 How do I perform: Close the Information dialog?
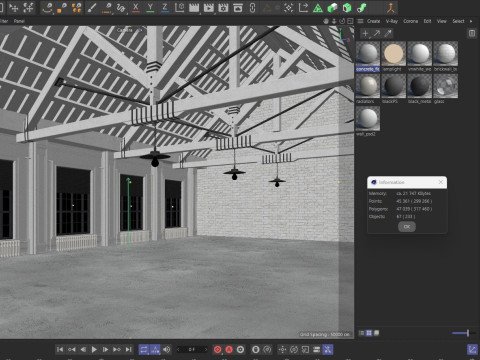(x=441, y=182)
